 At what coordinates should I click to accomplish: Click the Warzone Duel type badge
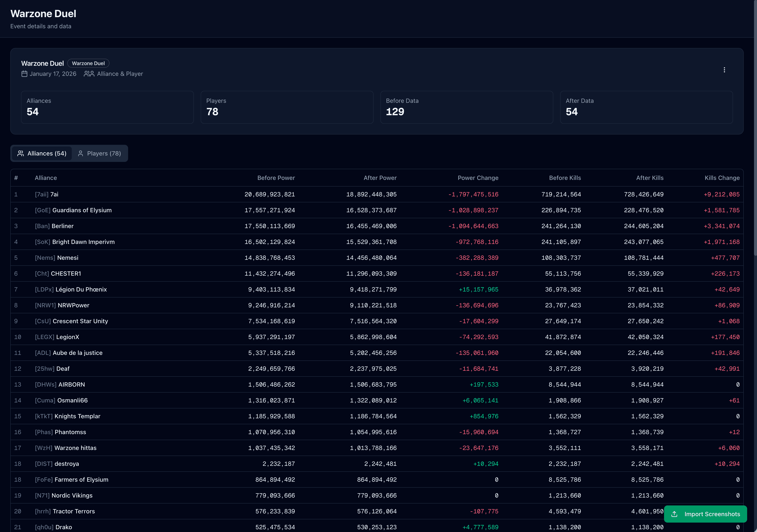[x=88, y=63]
